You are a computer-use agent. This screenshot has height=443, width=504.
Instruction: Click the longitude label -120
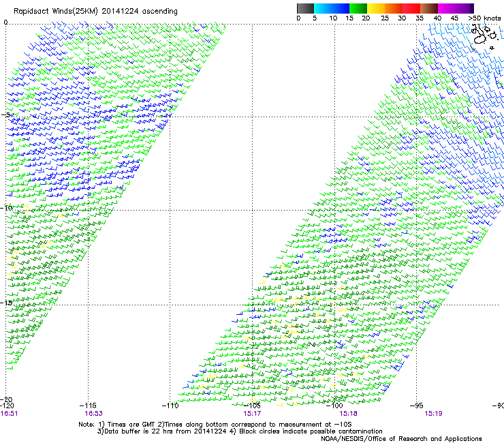coord(7,406)
